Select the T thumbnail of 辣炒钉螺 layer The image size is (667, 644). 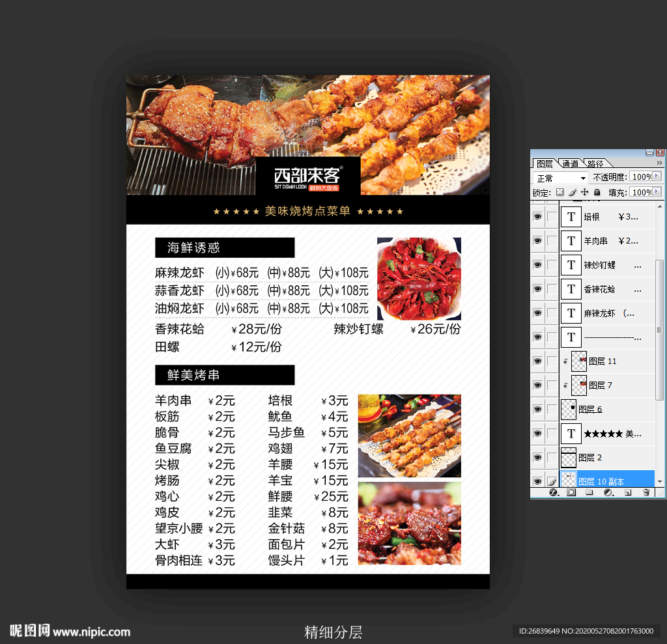(x=571, y=265)
